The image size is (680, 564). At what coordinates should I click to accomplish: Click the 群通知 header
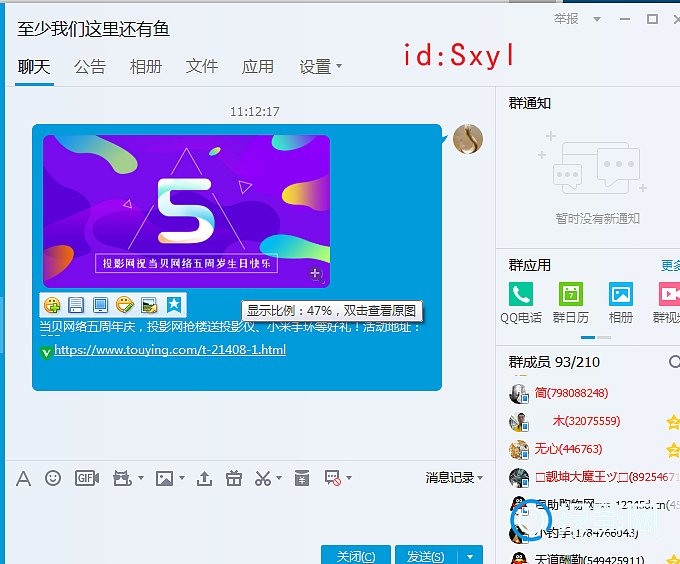click(x=530, y=103)
